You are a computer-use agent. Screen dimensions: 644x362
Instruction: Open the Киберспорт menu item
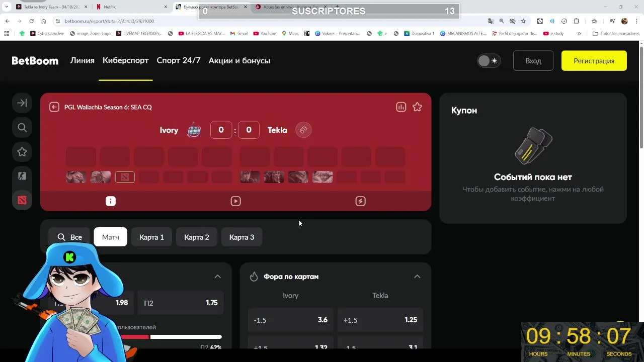(x=126, y=60)
